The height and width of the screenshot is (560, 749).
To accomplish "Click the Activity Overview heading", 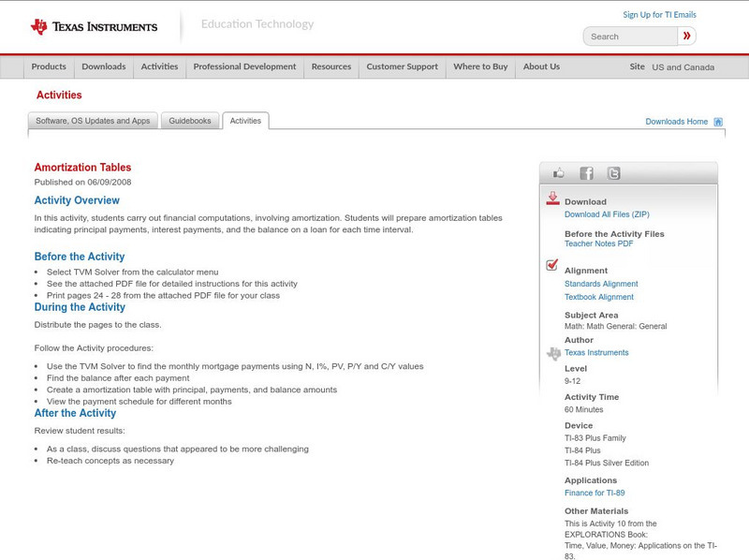I will pos(77,200).
